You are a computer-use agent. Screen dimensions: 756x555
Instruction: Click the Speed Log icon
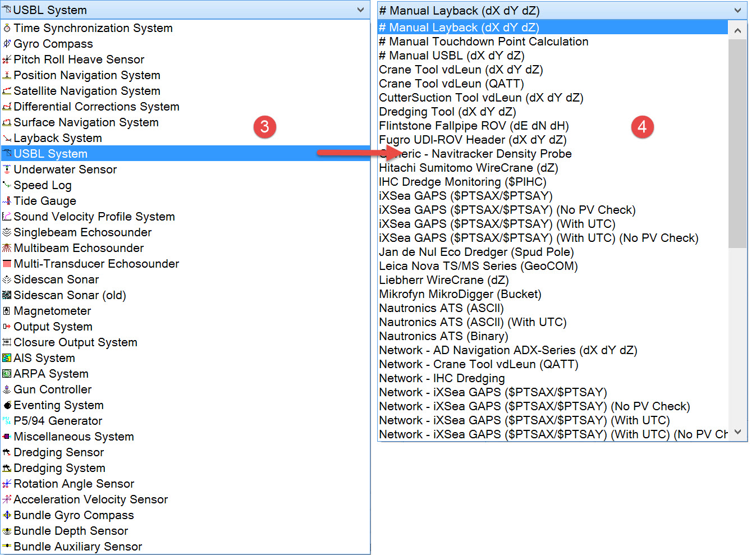point(7,185)
